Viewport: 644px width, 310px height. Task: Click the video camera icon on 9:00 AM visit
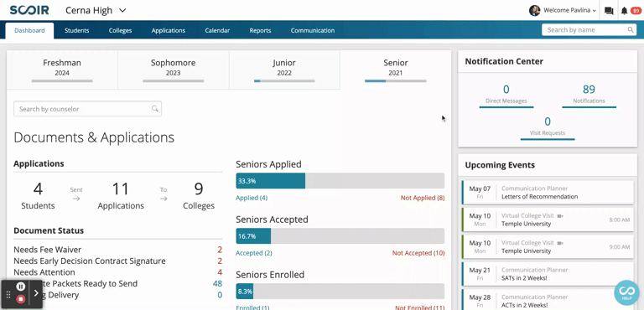point(560,243)
